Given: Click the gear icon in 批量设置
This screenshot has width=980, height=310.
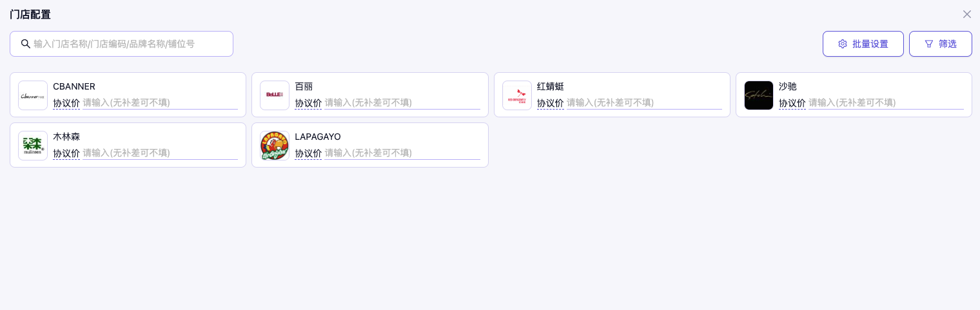Looking at the screenshot, I should click(843, 44).
